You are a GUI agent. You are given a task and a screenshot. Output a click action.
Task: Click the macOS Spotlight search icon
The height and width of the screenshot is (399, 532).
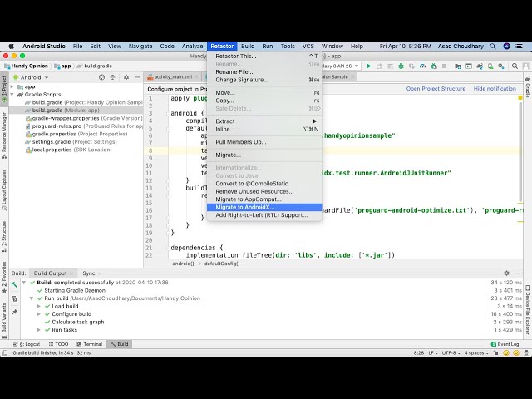pos(493,47)
